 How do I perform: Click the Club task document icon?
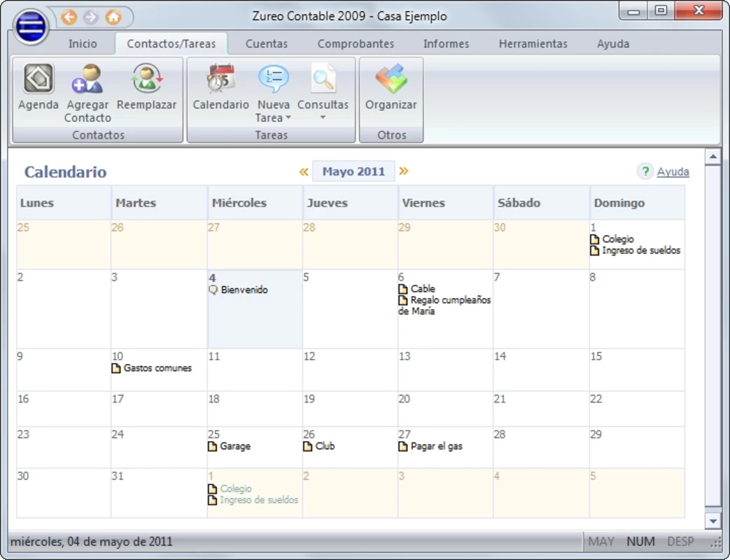[x=308, y=447]
